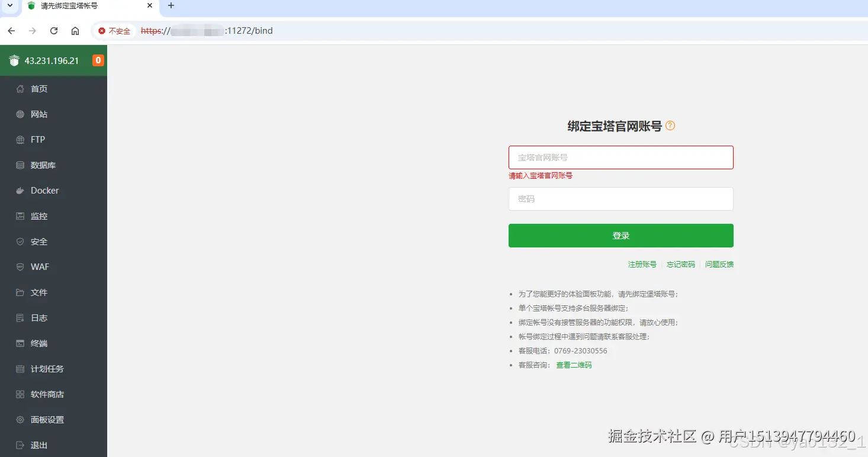868x457 pixels.
Task: Reload the page with refresh icon
Action: [x=54, y=31]
